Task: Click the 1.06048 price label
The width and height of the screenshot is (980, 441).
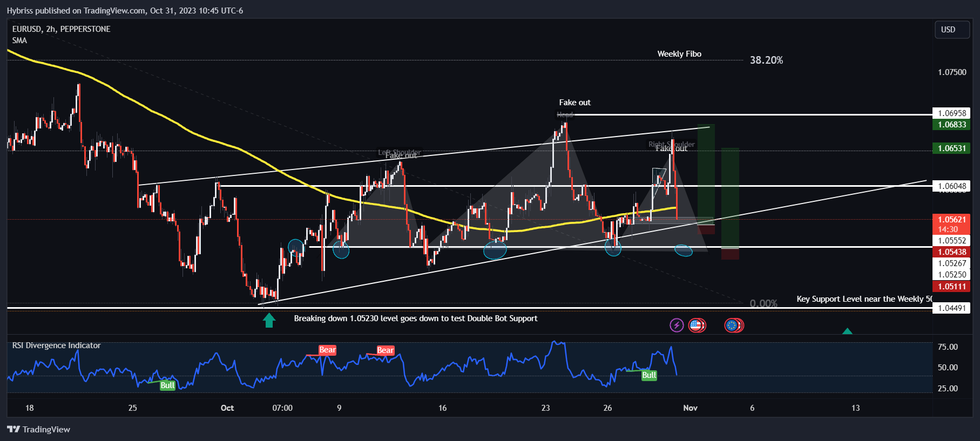Action: point(951,186)
